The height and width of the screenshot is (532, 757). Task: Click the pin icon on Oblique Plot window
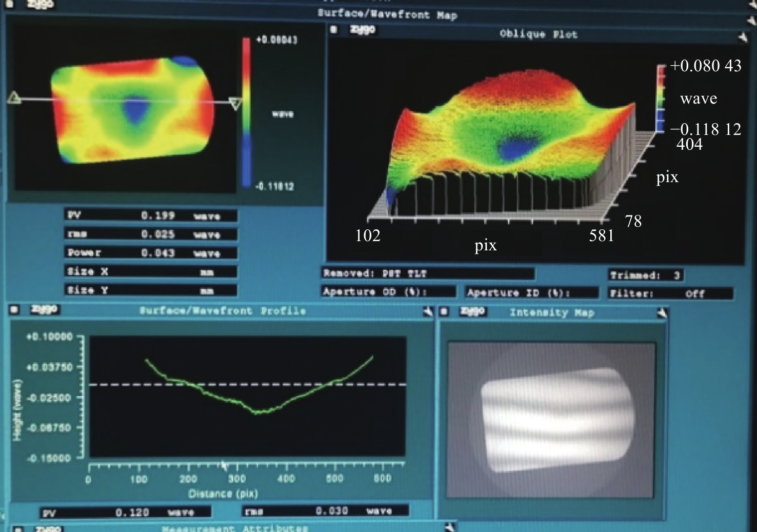pyautogui.click(x=742, y=37)
